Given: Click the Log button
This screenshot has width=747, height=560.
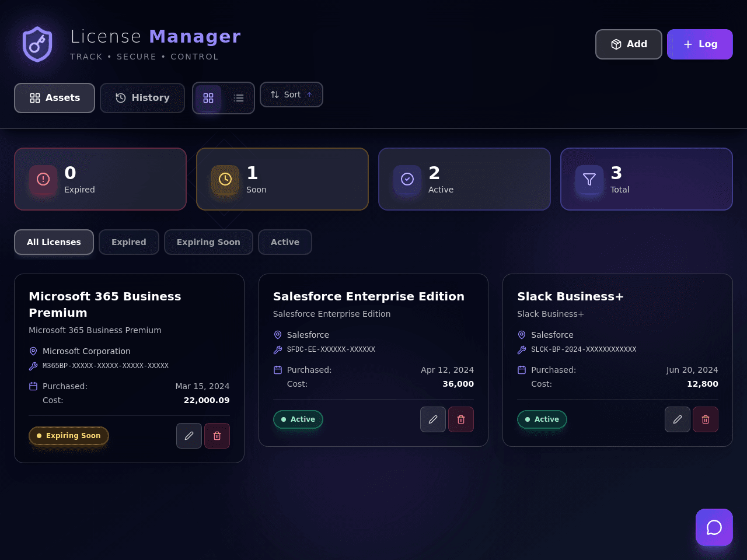Looking at the screenshot, I should point(700,44).
